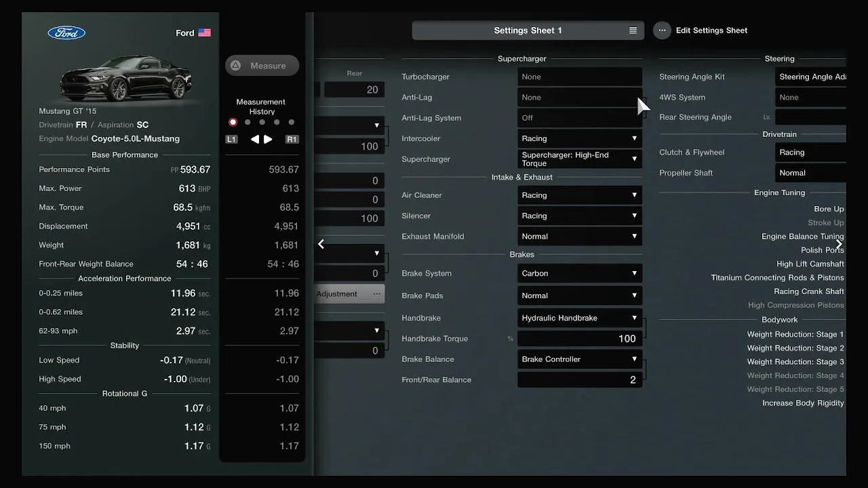Select the third measurement history dot
Screen dimensions: 868x488
[262, 122]
